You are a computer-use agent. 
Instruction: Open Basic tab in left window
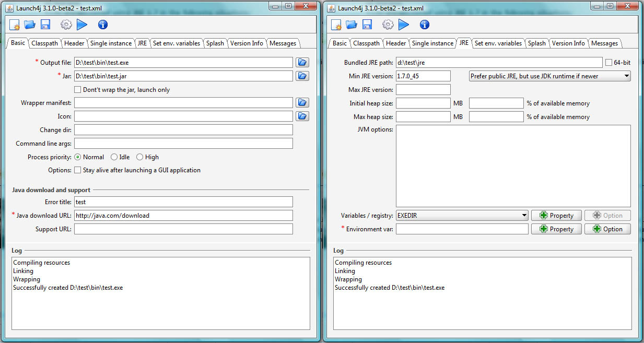pyautogui.click(x=18, y=43)
